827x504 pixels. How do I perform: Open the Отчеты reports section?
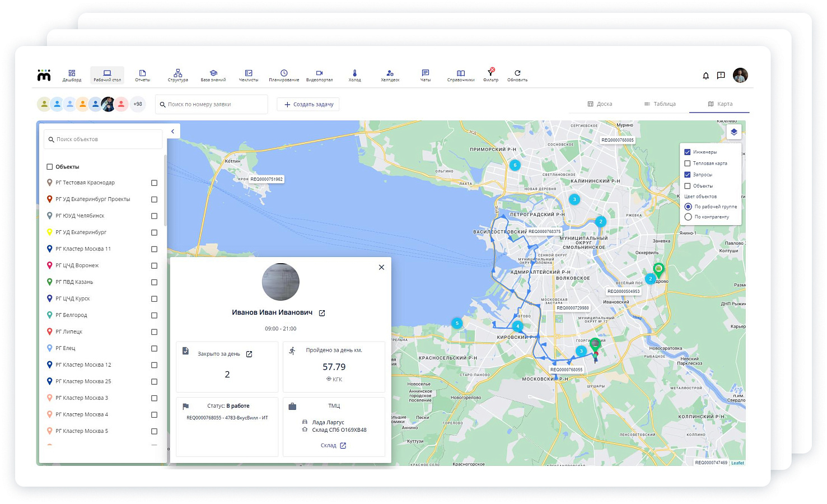click(x=142, y=76)
